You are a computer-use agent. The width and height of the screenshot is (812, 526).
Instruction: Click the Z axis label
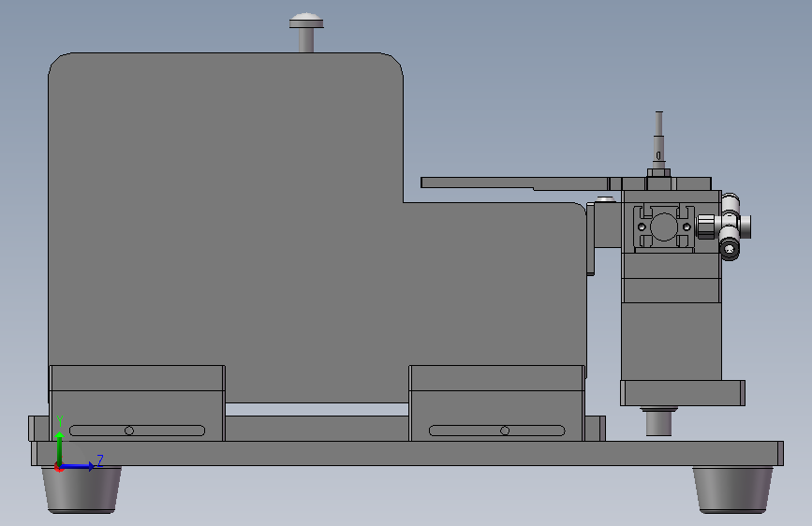pos(100,460)
